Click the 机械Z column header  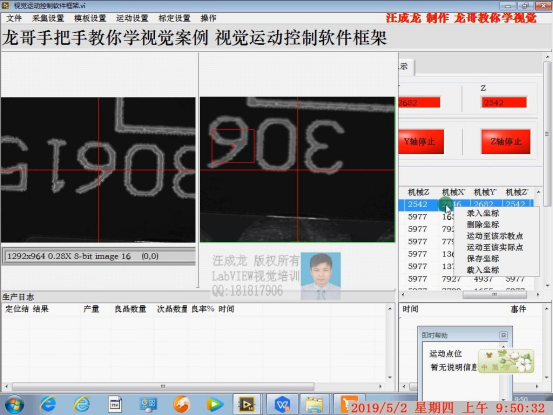(x=419, y=192)
